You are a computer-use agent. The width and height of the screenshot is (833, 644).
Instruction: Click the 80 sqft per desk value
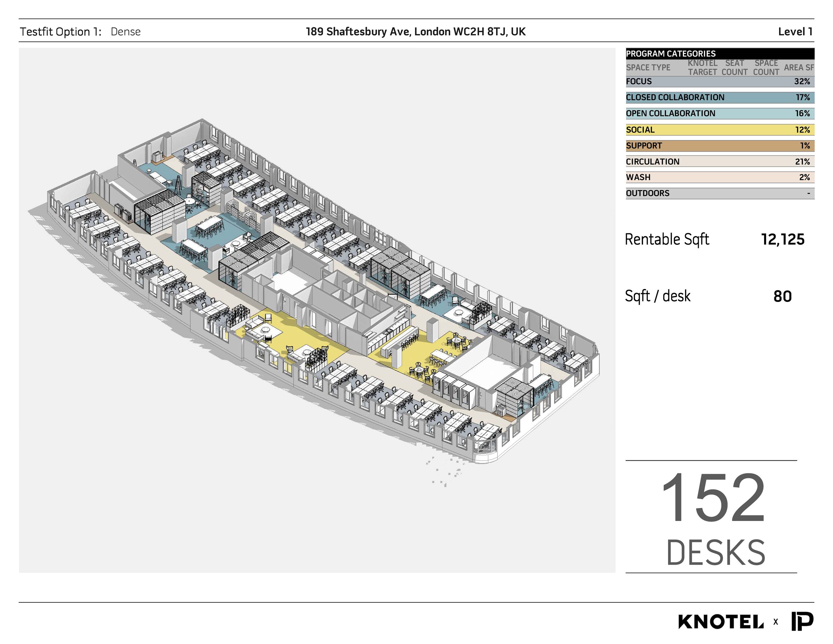tap(783, 296)
